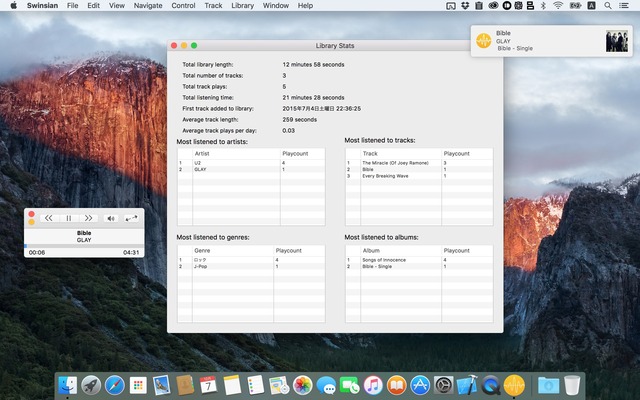The width and height of the screenshot is (640, 400).
Task: Select the GLAY row in artists table
Action: pyautogui.click(x=251, y=169)
